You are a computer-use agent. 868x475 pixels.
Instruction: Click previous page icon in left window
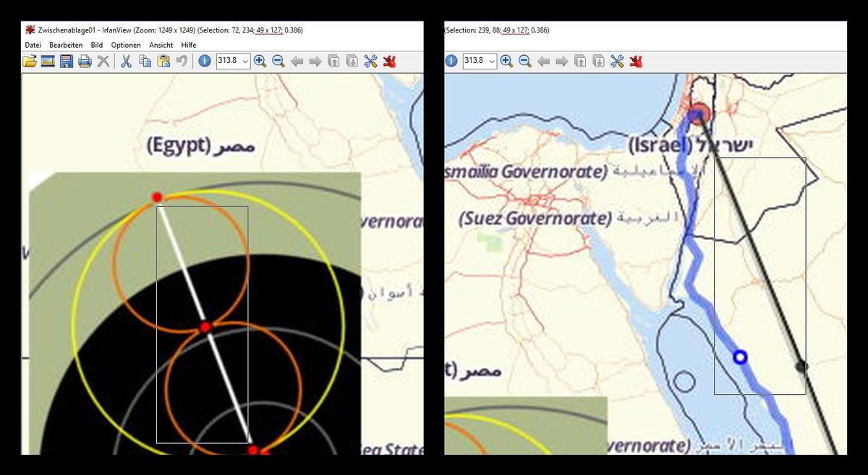point(333,61)
